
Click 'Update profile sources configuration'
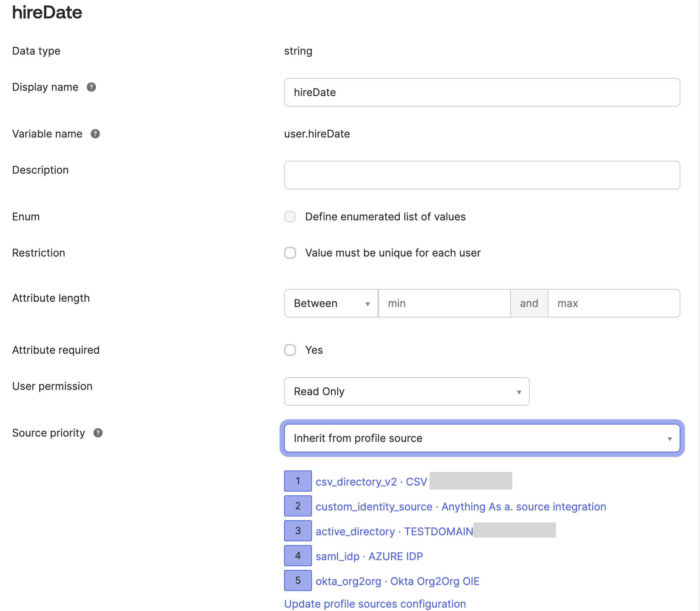click(375, 603)
